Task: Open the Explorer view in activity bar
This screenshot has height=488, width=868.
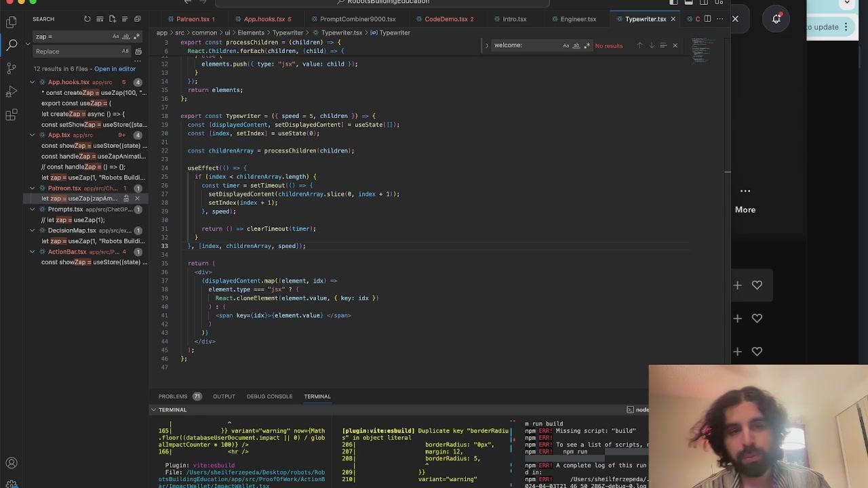Action: 12,22
